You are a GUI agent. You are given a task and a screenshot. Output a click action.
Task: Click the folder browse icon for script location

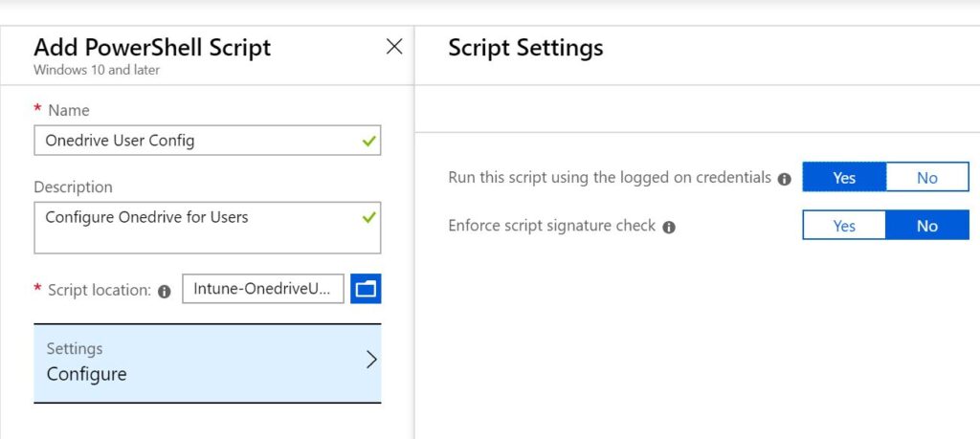(366, 289)
